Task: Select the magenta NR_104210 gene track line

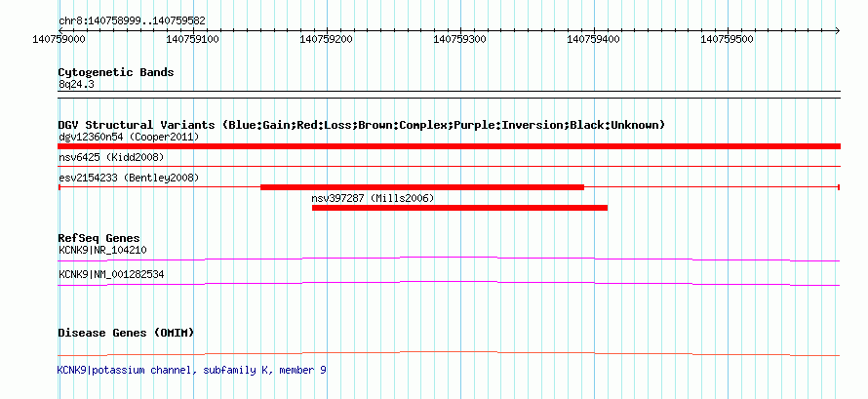Action: coord(449,259)
